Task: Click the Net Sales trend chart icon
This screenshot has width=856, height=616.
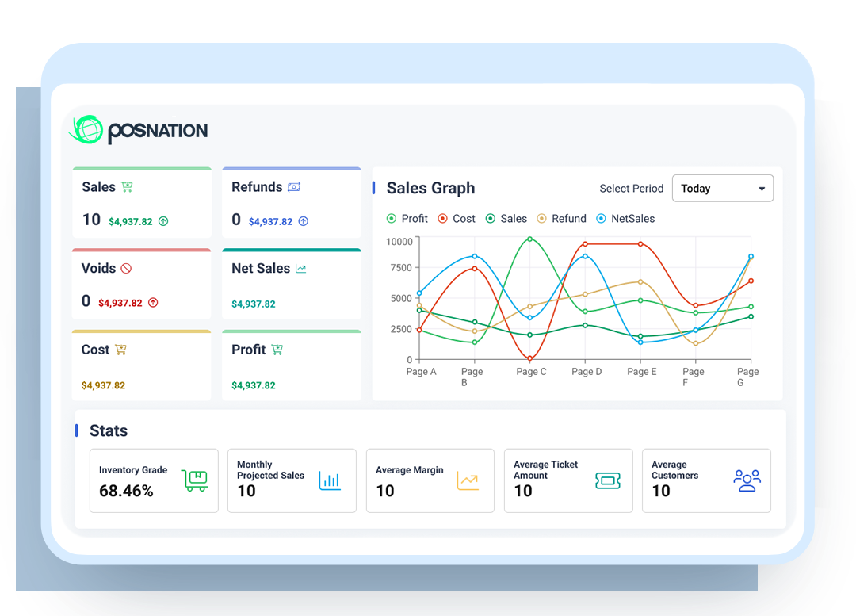Action: tap(301, 268)
